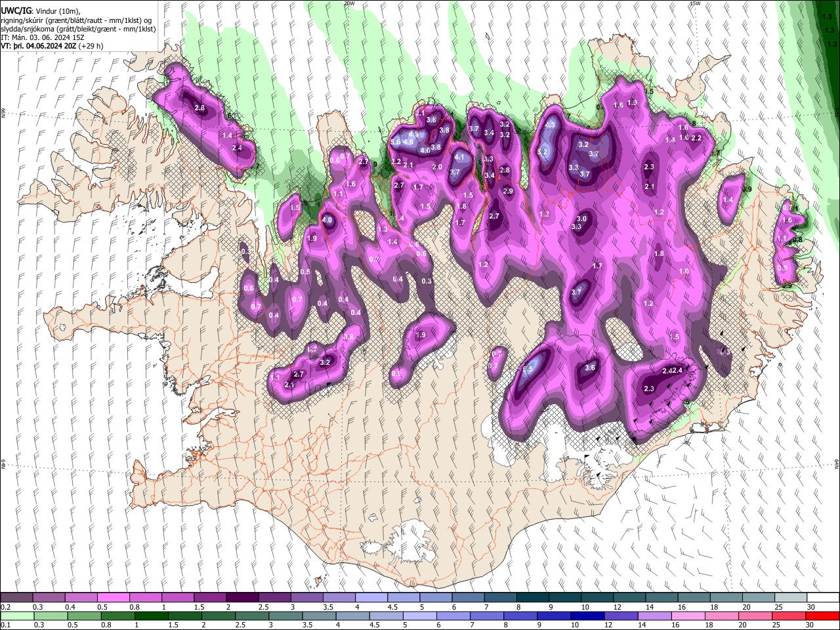This screenshot has height=630, width=840.
Task: Pick the darkest green 1 swatch in the lower legend
Action: click(151, 616)
